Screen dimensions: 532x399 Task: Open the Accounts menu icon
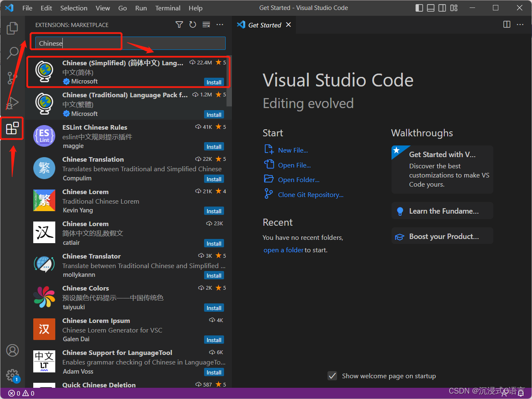coord(12,350)
